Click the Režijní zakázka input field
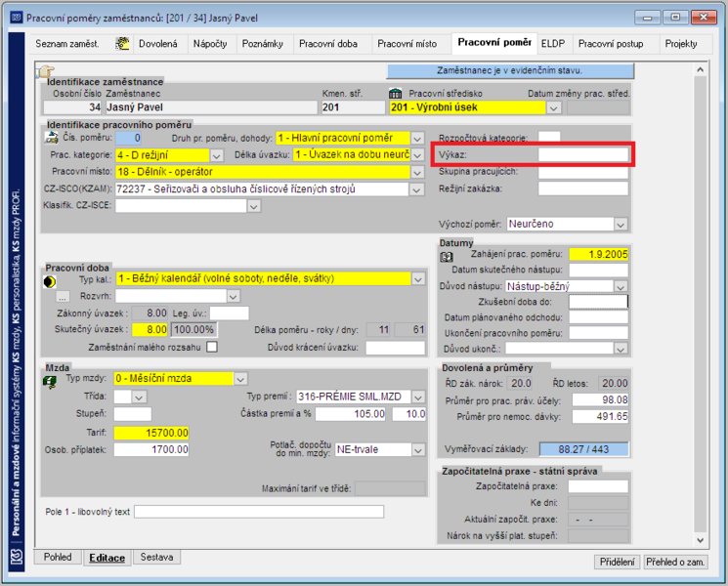 click(x=583, y=188)
